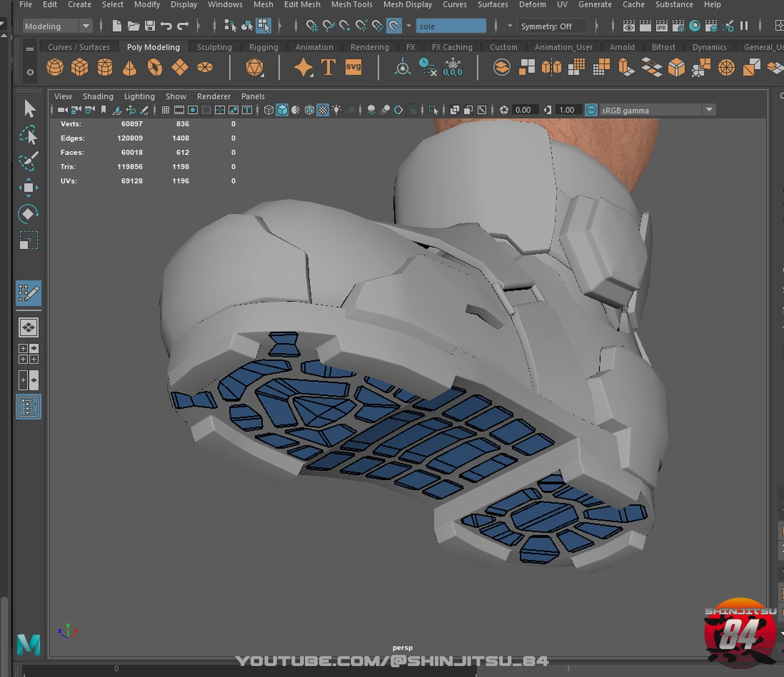This screenshot has height=677, width=784.
Task: Create a polygon sphere from the shelf
Action: pos(55,67)
